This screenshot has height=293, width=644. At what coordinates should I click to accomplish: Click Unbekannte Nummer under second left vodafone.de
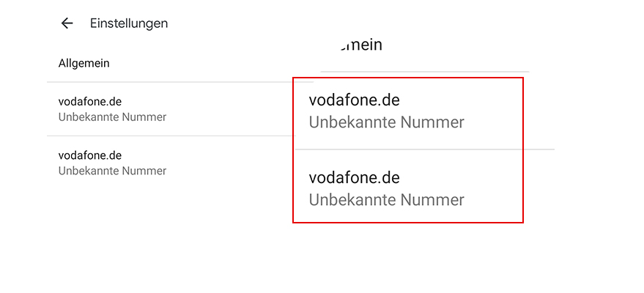pyautogui.click(x=112, y=171)
